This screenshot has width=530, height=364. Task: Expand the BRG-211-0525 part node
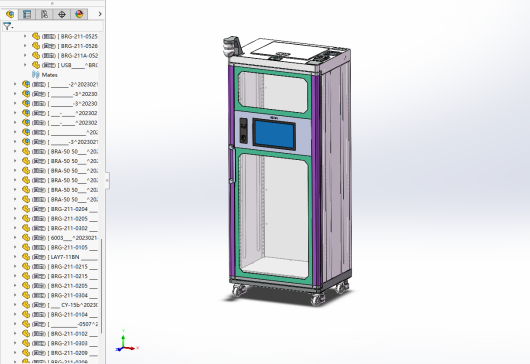[x=25, y=36]
